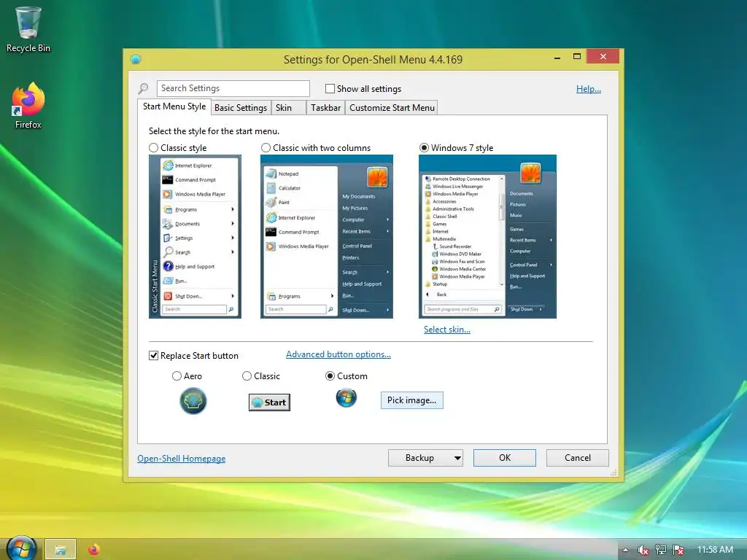Image resolution: width=747 pixels, height=560 pixels.
Task: Show hidden tray icons using the up arrow
Action: (x=625, y=550)
